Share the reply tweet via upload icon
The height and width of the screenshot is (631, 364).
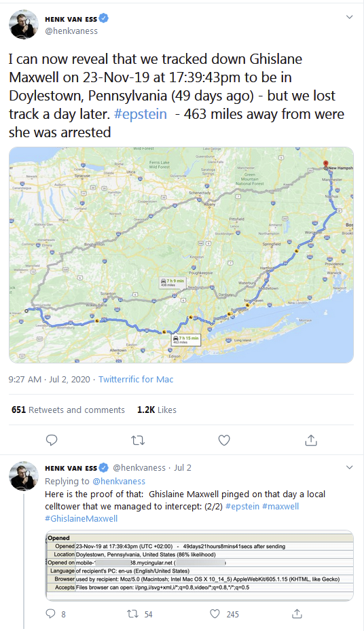pos(297,614)
